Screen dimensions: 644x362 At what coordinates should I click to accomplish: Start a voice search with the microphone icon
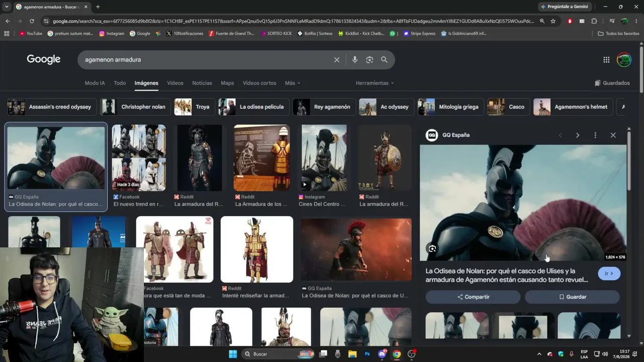[355, 60]
